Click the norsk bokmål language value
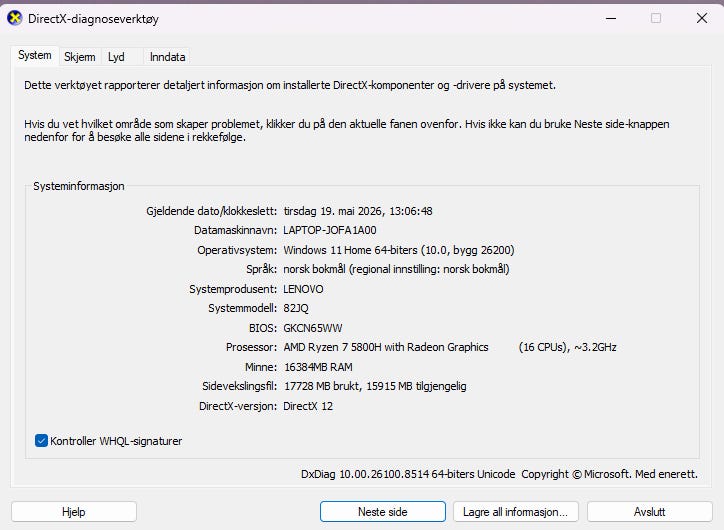 click(x=396, y=269)
